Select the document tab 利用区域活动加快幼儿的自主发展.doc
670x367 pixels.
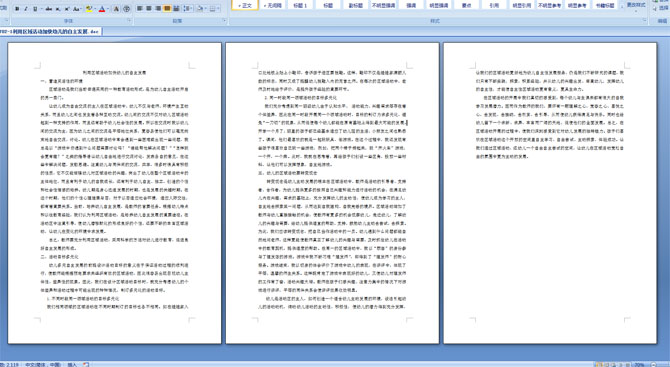49,32
